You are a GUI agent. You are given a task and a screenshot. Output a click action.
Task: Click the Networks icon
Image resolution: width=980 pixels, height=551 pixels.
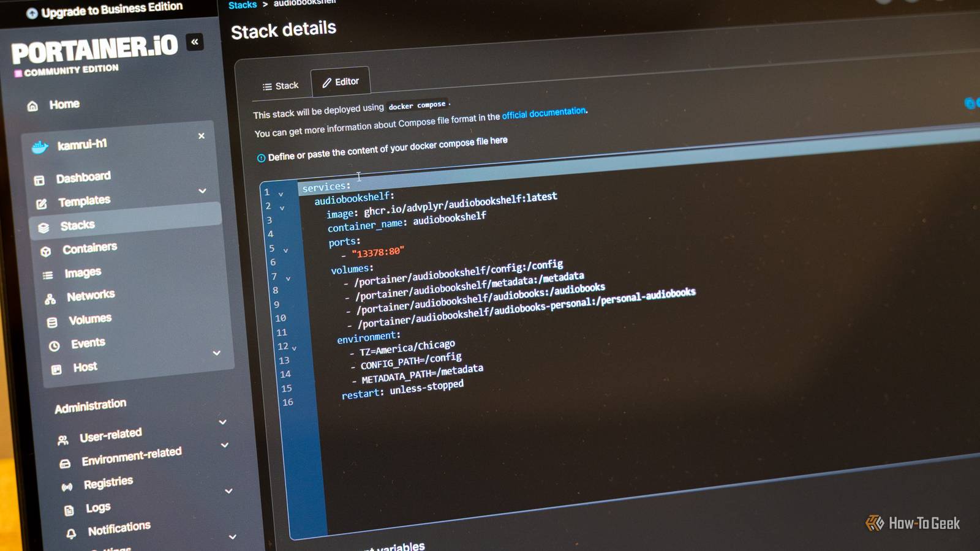pyautogui.click(x=50, y=299)
